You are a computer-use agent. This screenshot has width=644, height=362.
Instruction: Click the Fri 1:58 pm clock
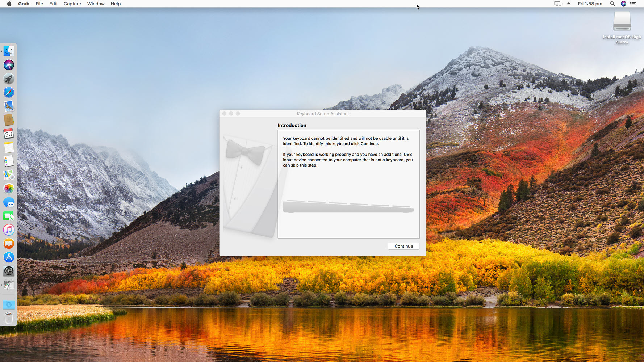(590, 4)
